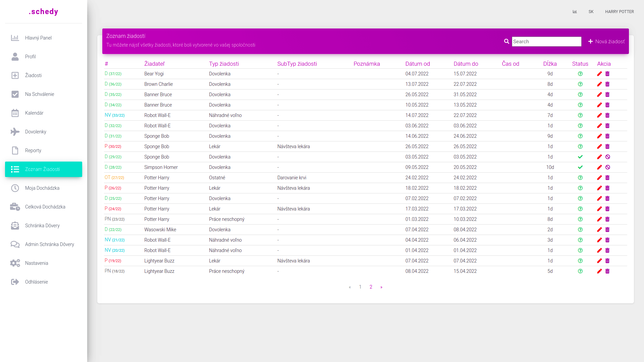Delete request D (34/22) Banner Bruce
644x362 pixels.
[607, 105]
